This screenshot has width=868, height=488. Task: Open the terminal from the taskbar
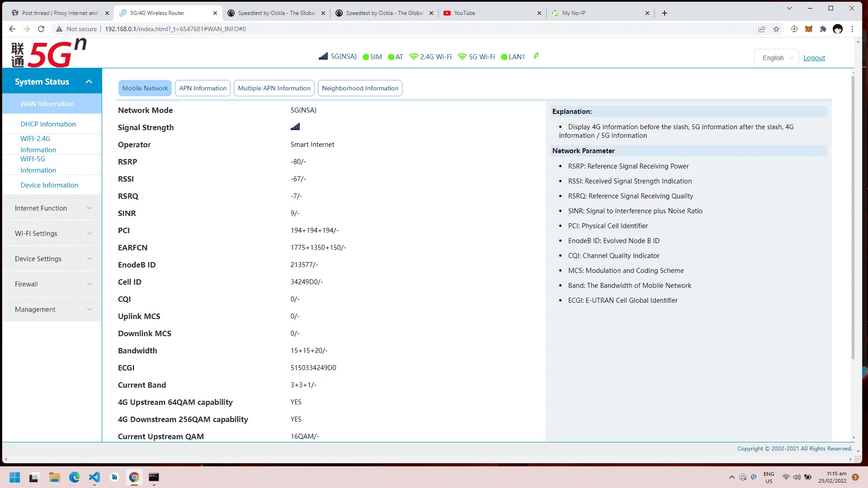click(154, 477)
